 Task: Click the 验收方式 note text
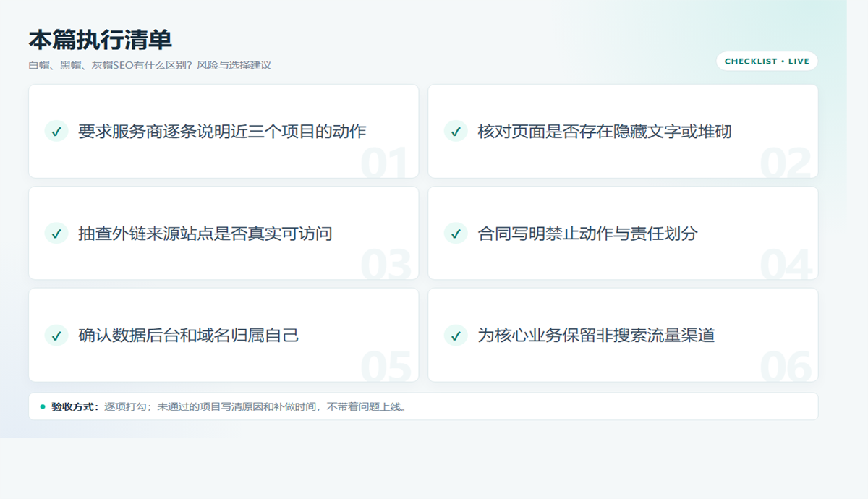[230, 406]
